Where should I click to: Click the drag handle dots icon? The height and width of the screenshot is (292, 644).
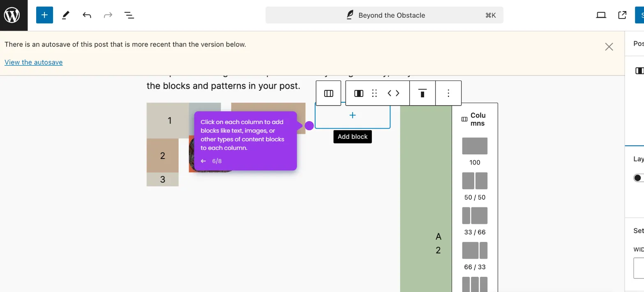(x=374, y=93)
